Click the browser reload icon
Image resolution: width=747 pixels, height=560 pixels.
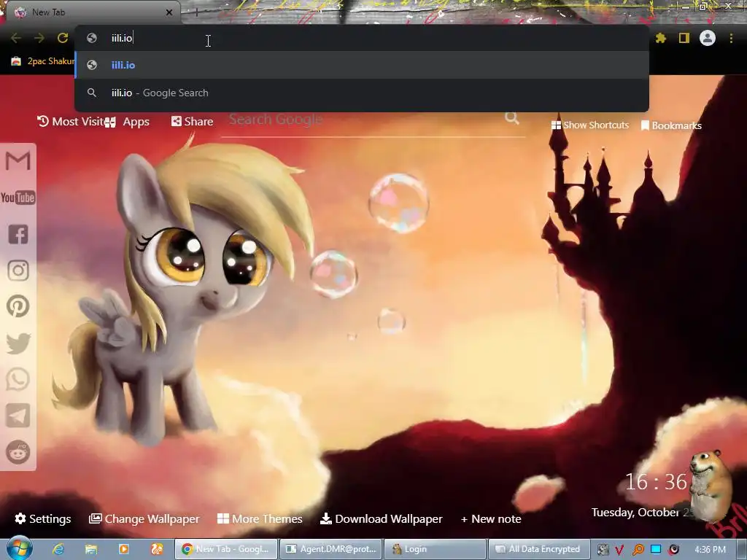coord(63,38)
